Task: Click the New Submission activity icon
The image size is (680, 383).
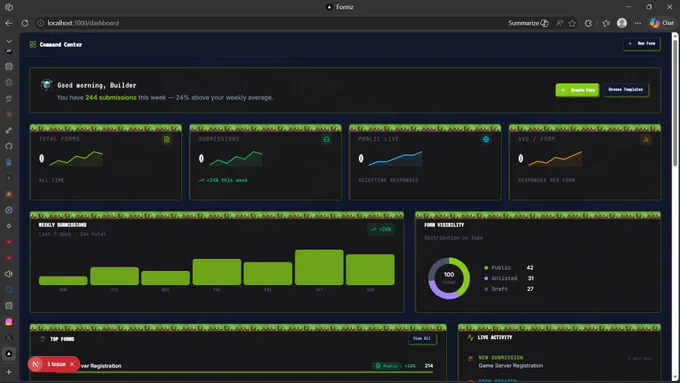Action: pyautogui.click(x=470, y=359)
